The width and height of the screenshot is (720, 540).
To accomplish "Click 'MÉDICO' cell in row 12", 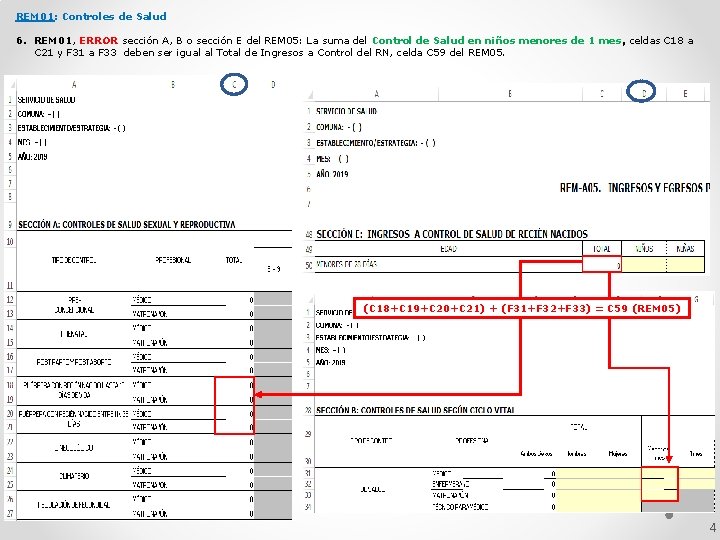I will pos(141,300).
